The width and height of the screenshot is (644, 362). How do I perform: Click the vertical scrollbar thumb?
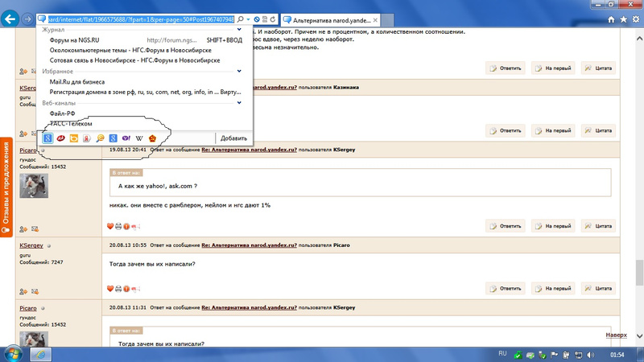click(x=639, y=273)
